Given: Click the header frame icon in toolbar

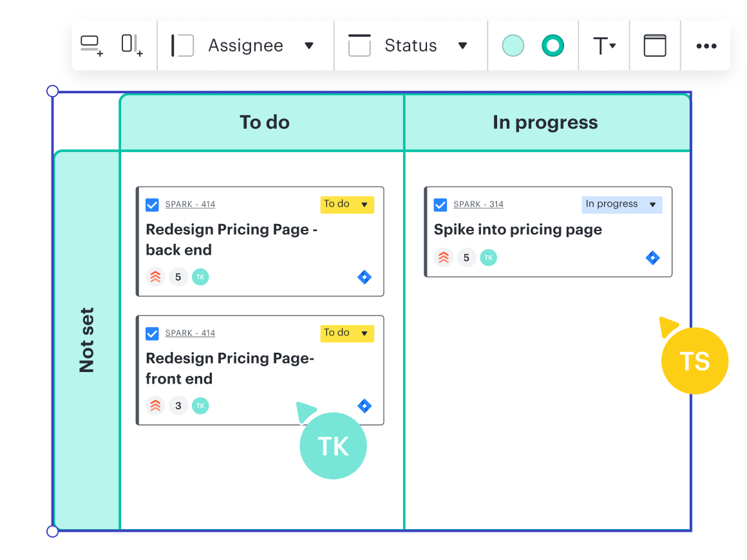Looking at the screenshot, I should click(654, 46).
